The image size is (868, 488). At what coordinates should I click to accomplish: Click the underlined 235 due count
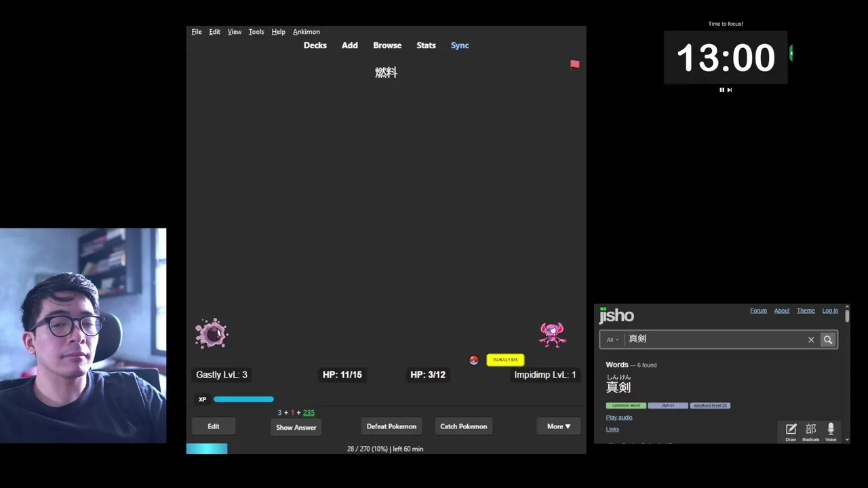point(309,412)
